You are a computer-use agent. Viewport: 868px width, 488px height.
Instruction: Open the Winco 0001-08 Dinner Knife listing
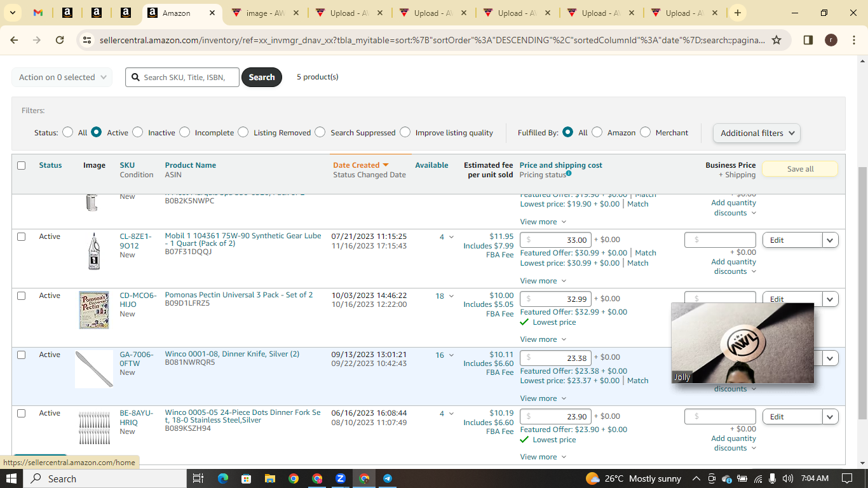pos(232,354)
